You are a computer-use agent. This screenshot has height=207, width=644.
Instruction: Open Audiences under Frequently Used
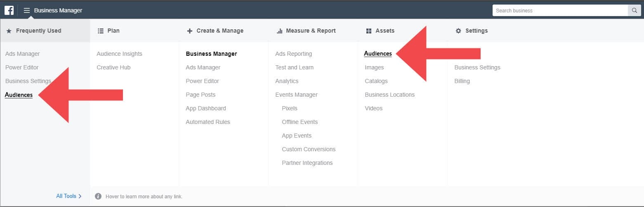(x=19, y=95)
